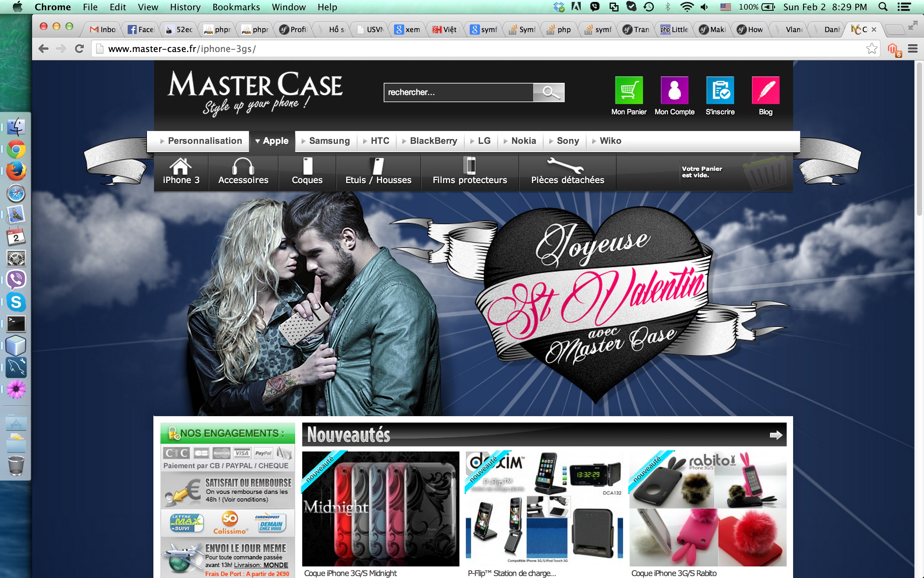Click the rechercher search field
Image resolution: width=924 pixels, height=578 pixels.
point(458,92)
